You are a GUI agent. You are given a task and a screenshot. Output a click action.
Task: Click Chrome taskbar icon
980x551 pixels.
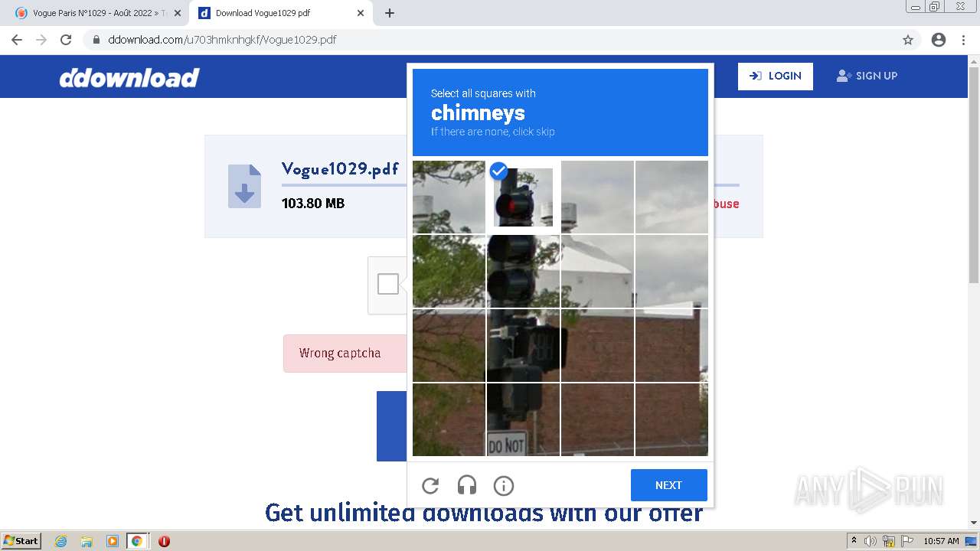coord(137,541)
